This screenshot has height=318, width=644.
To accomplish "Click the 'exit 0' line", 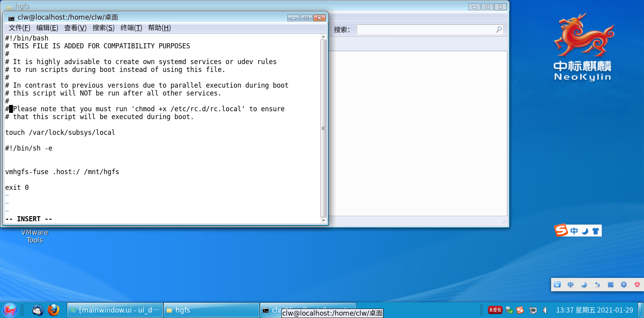I will [17, 187].
